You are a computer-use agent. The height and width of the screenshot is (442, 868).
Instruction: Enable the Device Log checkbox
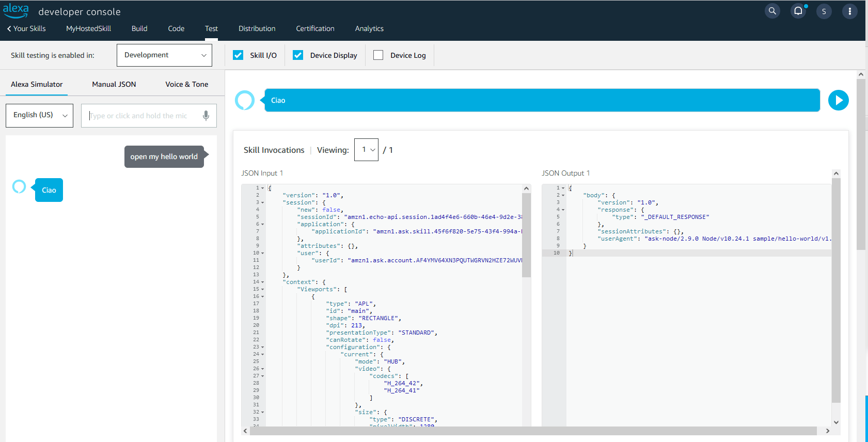point(378,55)
